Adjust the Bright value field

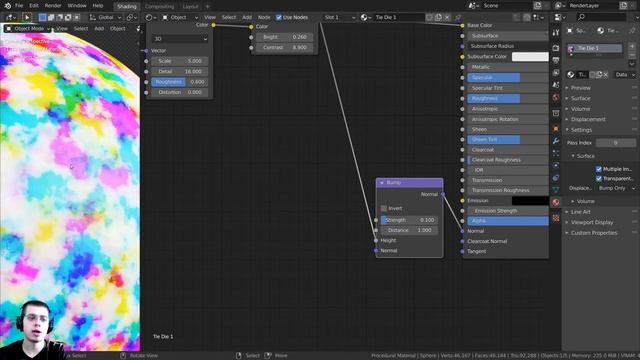[284, 37]
